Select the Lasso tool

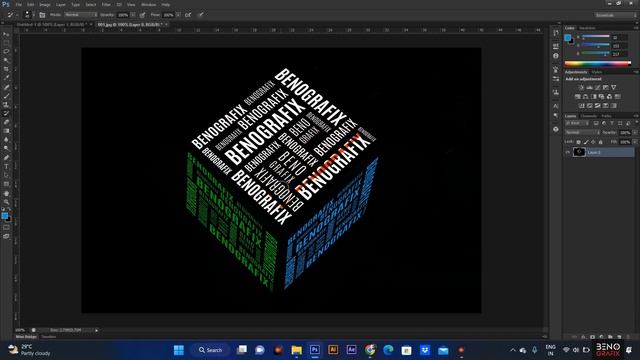[x=6, y=52]
